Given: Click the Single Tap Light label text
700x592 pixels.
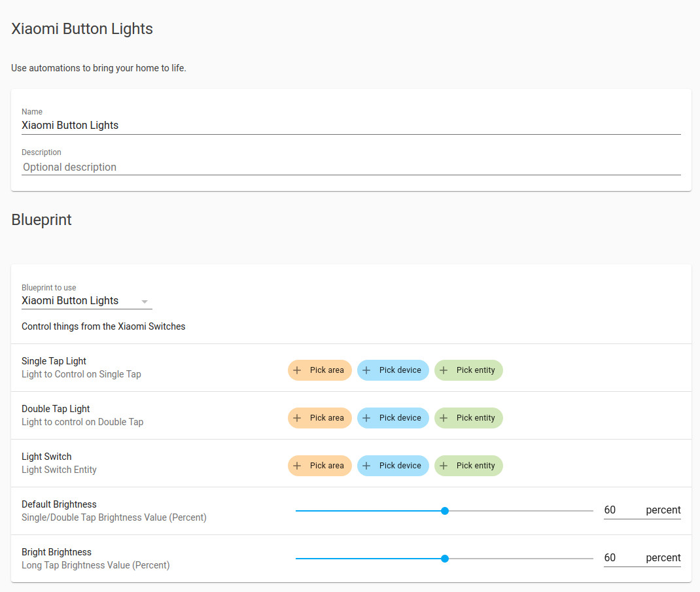Looking at the screenshot, I should pyautogui.click(x=54, y=361).
